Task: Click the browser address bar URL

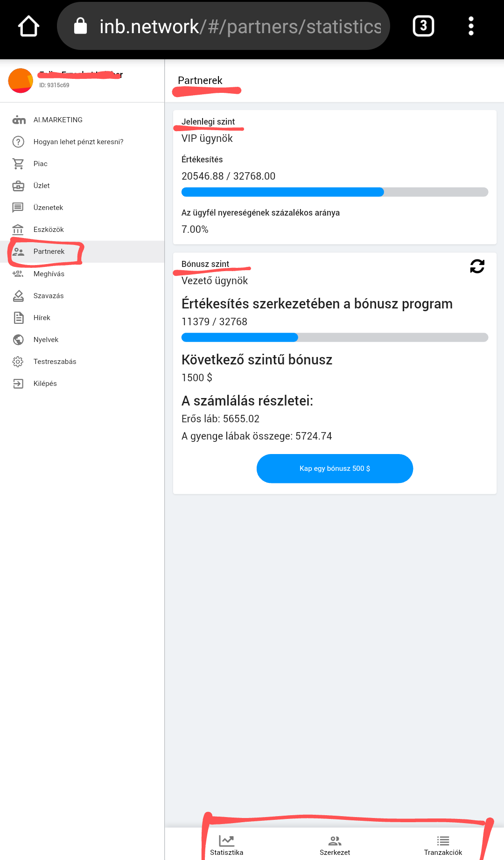Action: coord(240,27)
